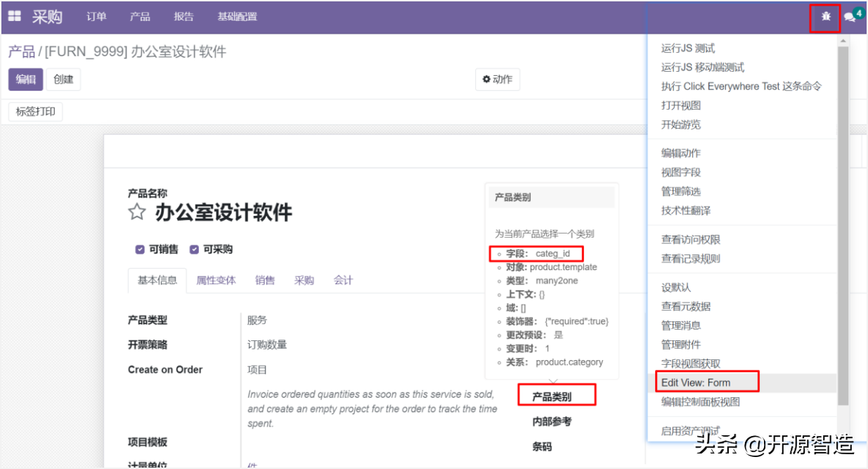Switch to the 销售 tab
Image resolution: width=868 pixels, height=469 pixels.
[265, 281]
